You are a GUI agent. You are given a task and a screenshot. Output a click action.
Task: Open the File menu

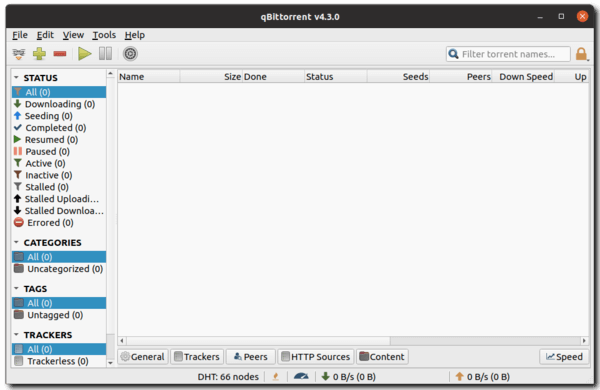[20, 35]
